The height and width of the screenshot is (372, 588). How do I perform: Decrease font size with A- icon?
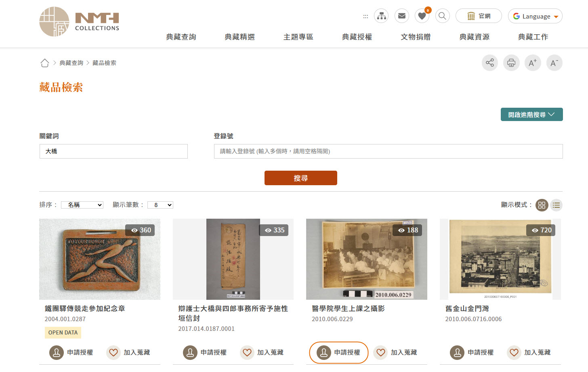point(554,63)
